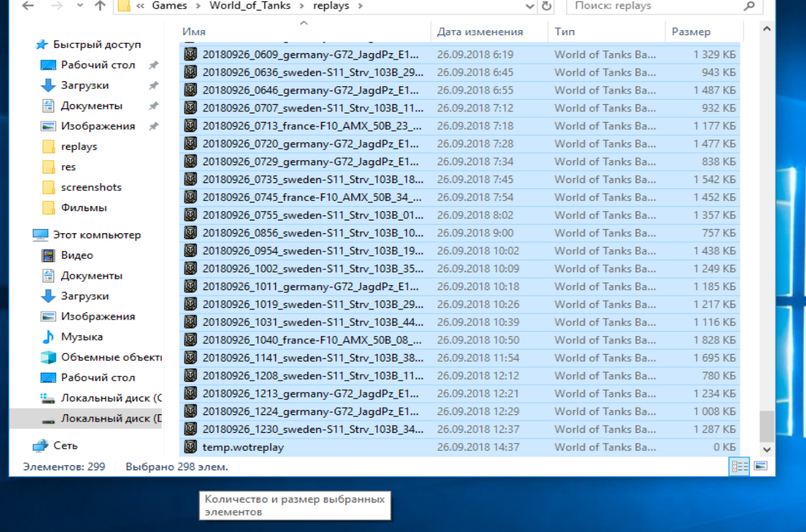Image resolution: width=806 pixels, height=532 pixels.
Task: Select Быстрый доступ in the sidebar
Action: tap(97, 45)
